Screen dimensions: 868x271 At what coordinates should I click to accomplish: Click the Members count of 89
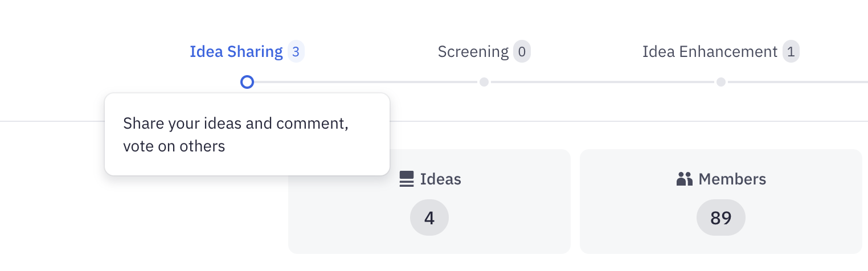[x=721, y=217]
